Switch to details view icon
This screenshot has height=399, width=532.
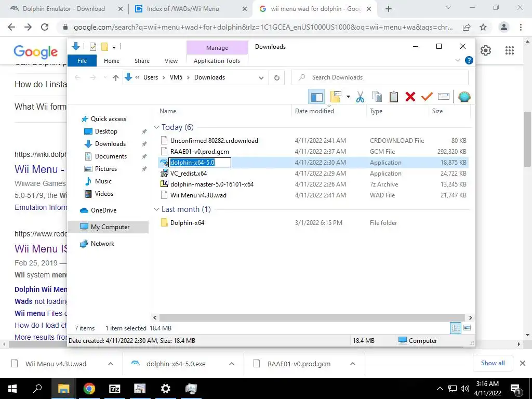pyautogui.click(x=456, y=328)
